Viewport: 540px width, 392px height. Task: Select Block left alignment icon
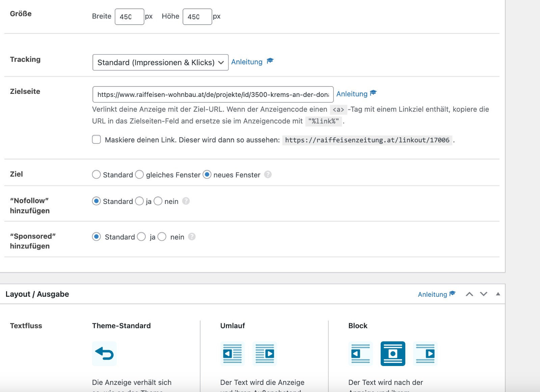(360, 354)
